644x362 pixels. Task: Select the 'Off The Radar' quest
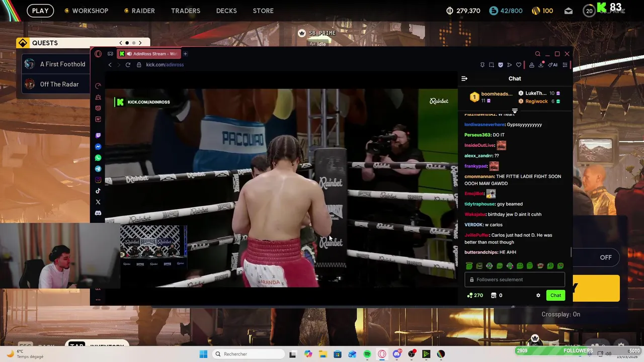point(56,84)
